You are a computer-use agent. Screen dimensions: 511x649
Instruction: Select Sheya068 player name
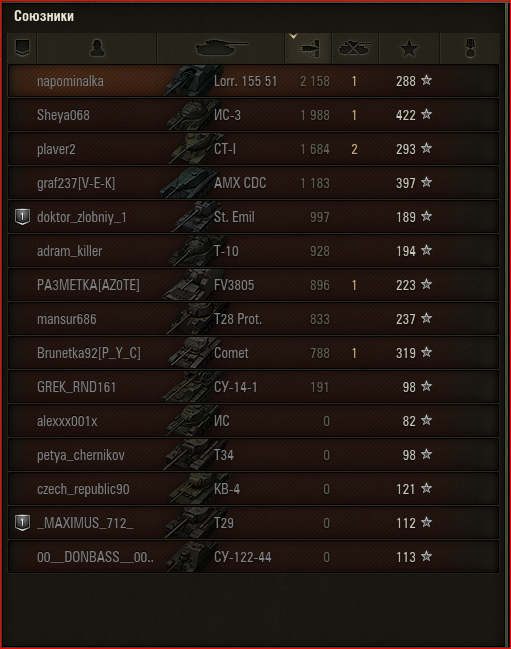coord(63,115)
